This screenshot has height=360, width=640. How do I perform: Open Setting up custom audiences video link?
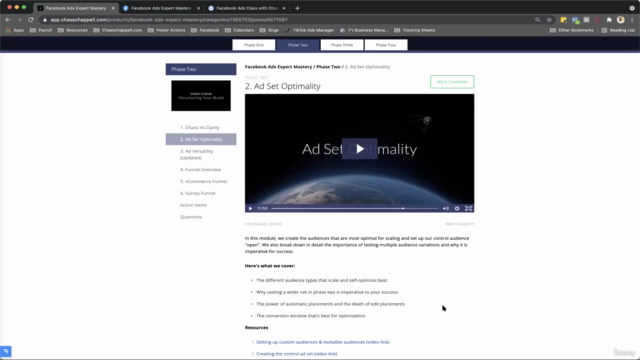point(322,342)
